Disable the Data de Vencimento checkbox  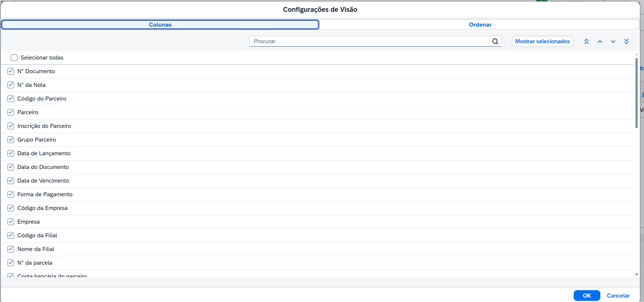click(x=11, y=181)
